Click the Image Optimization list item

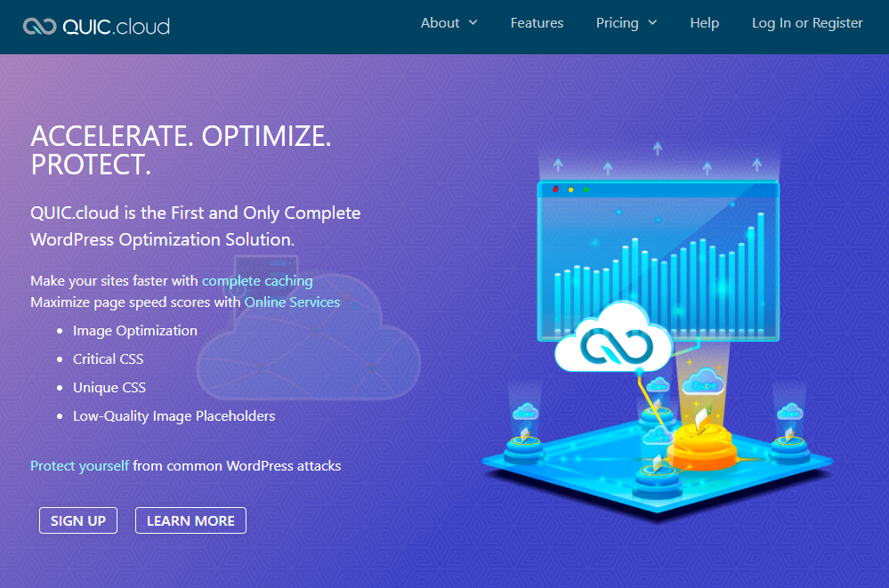135,331
